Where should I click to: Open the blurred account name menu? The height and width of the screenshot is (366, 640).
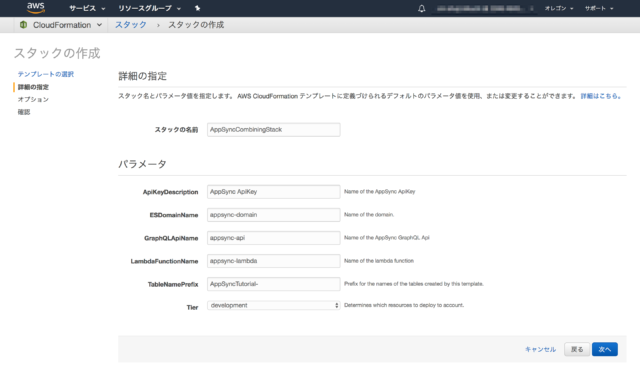pyautogui.click(x=484, y=8)
